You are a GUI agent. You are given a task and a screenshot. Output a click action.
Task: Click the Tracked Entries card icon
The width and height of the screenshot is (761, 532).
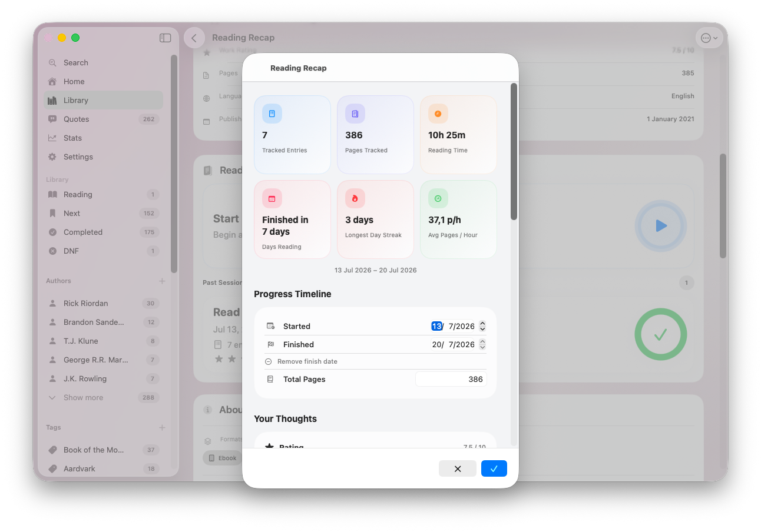(272, 114)
